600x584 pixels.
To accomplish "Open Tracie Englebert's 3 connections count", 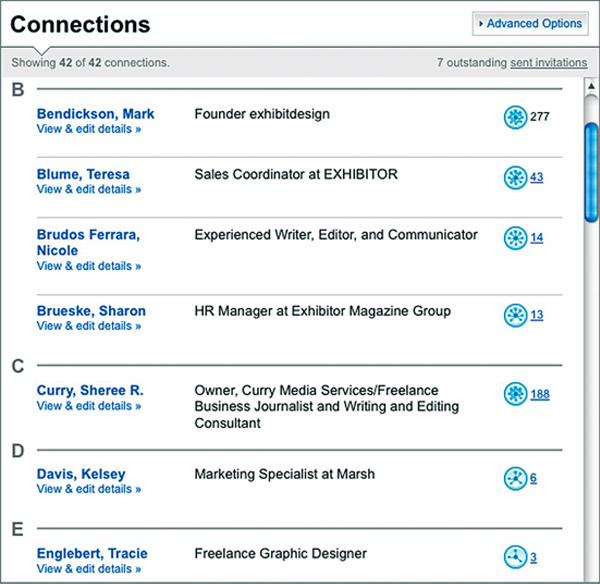I will [x=533, y=557].
